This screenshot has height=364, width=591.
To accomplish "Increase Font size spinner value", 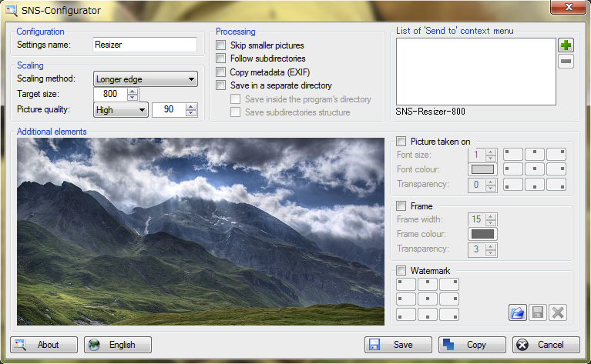I will click(490, 152).
